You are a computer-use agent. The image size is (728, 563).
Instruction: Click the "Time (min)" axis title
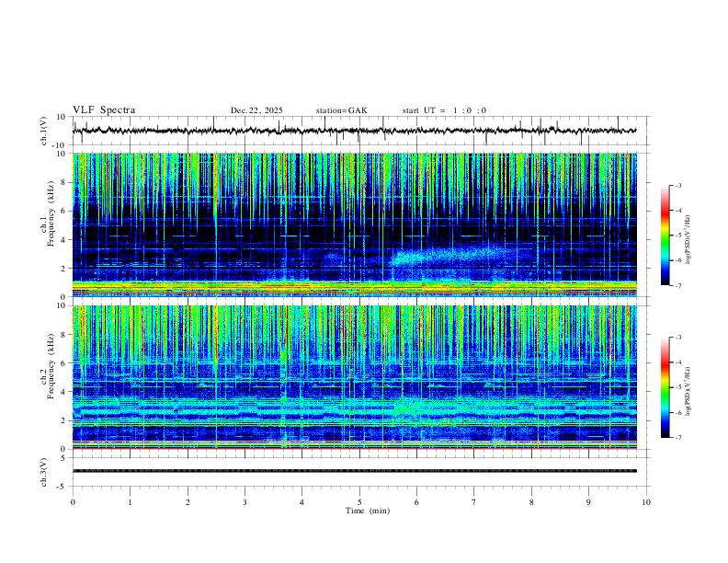pos(368,511)
